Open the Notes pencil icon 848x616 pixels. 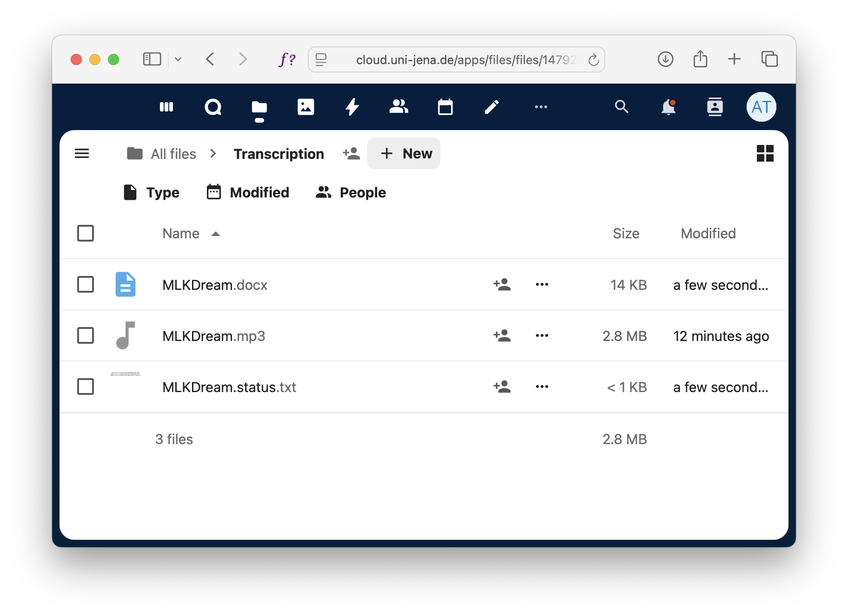pos(491,107)
